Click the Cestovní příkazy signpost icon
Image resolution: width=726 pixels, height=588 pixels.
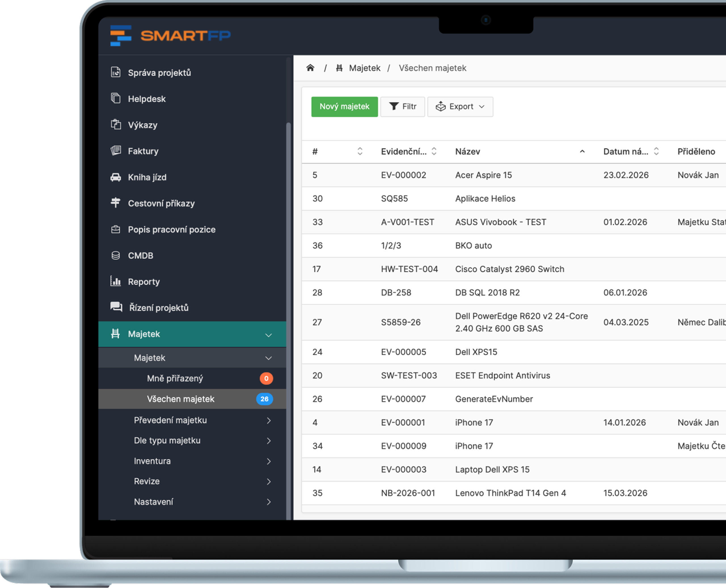point(116,203)
